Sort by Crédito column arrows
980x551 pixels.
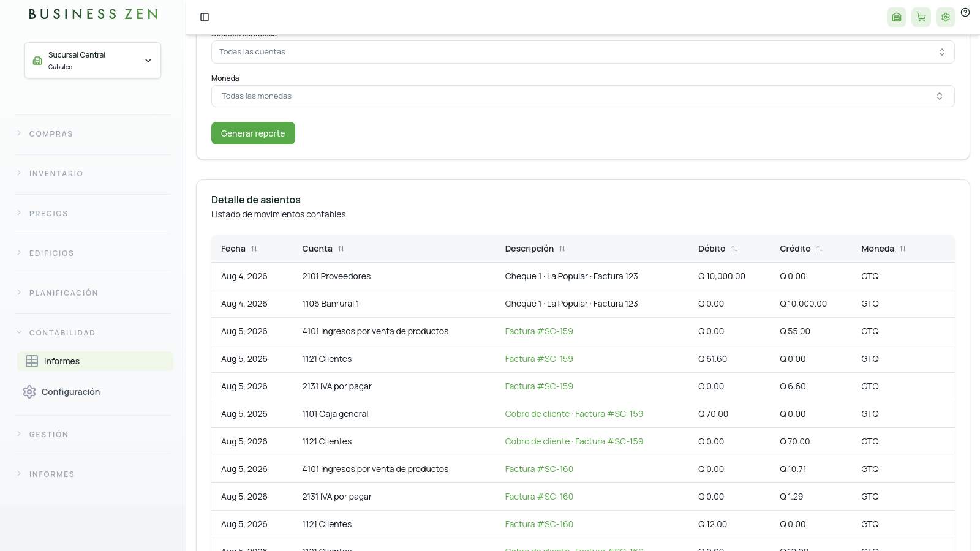[820, 249]
